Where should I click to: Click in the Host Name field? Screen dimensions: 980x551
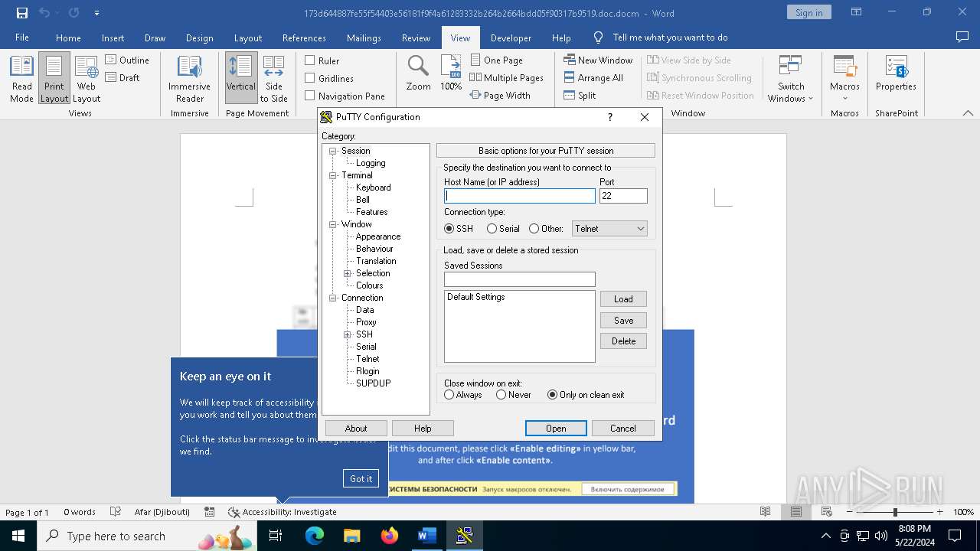click(x=519, y=196)
